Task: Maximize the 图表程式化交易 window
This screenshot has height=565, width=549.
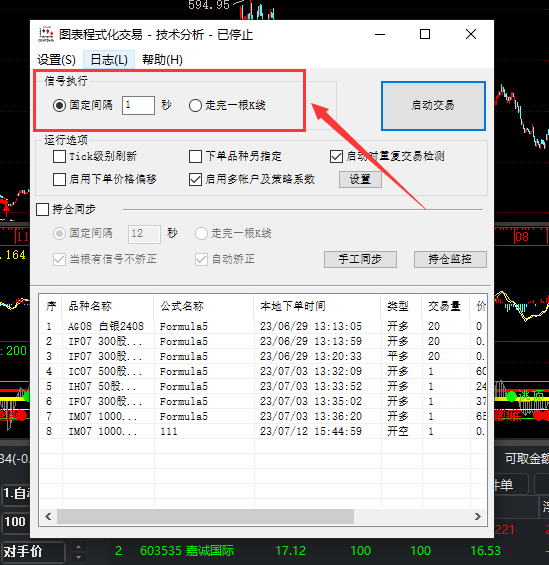Action: tap(425, 35)
